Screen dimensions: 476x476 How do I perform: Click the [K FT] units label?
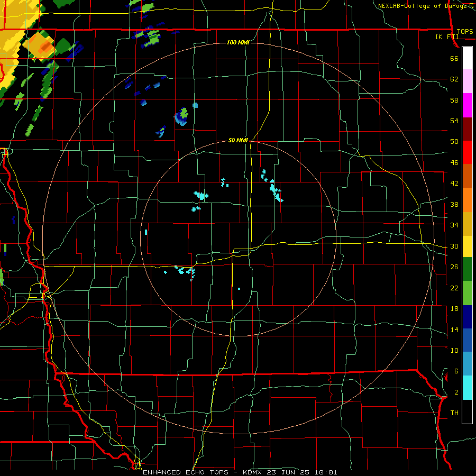pos(447,37)
